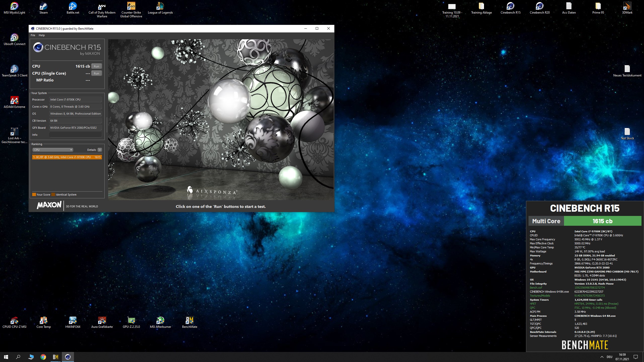644x362 pixels.
Task: Select GPU-Z.2.35.0 desktop icon
Action: 131,322
